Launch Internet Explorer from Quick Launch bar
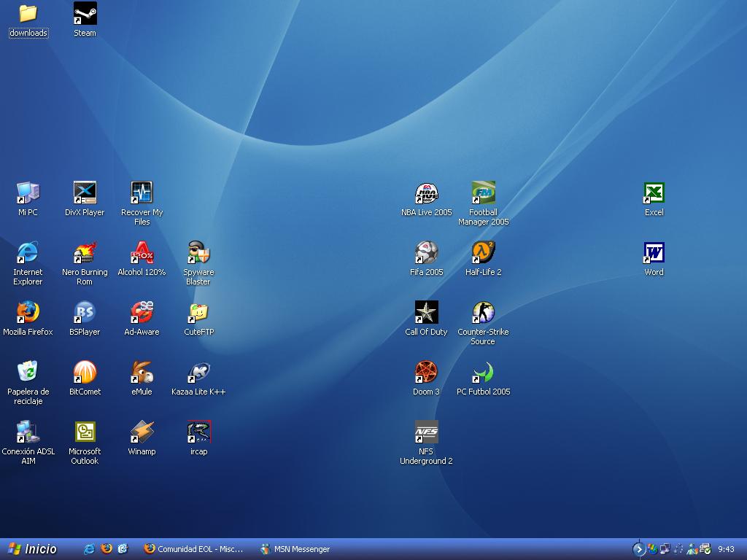The width and height of the screenshot is (747, 560). point(89,549)
